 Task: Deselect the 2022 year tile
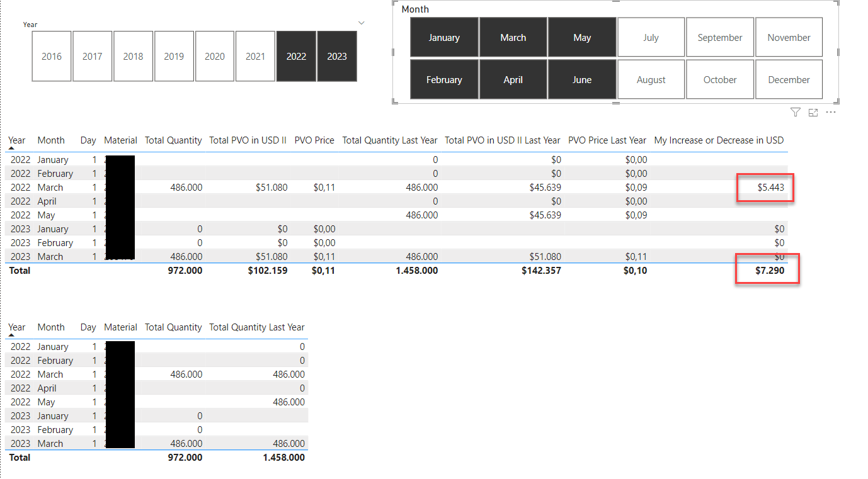tap(296, 57)
